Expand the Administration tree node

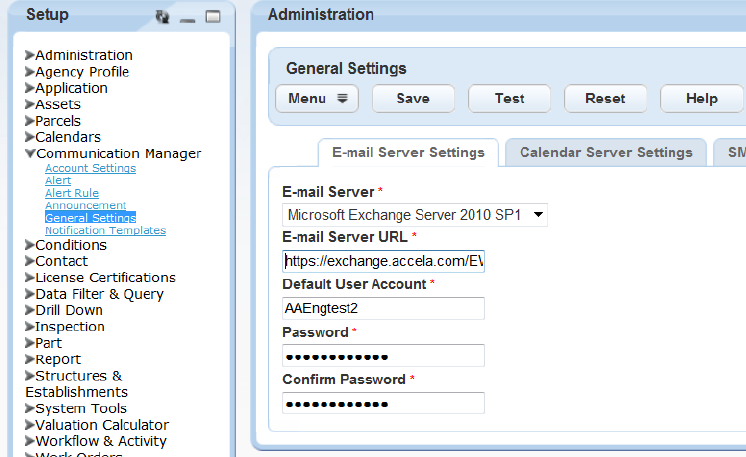click(30, 56)
